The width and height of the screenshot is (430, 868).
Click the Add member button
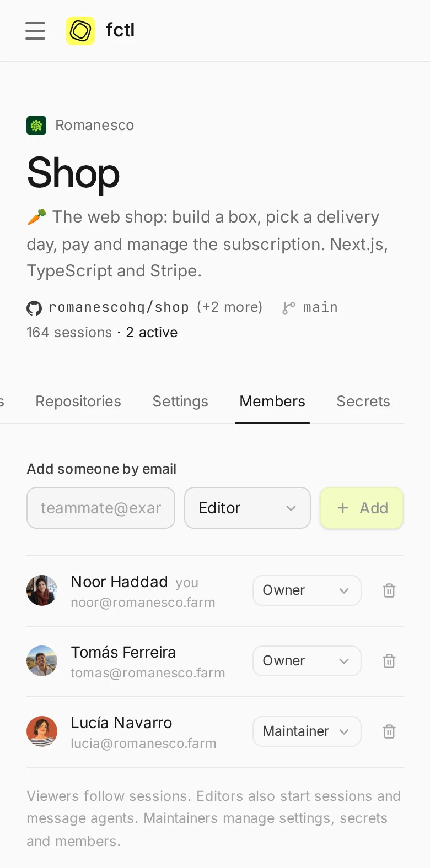[362, 508]
